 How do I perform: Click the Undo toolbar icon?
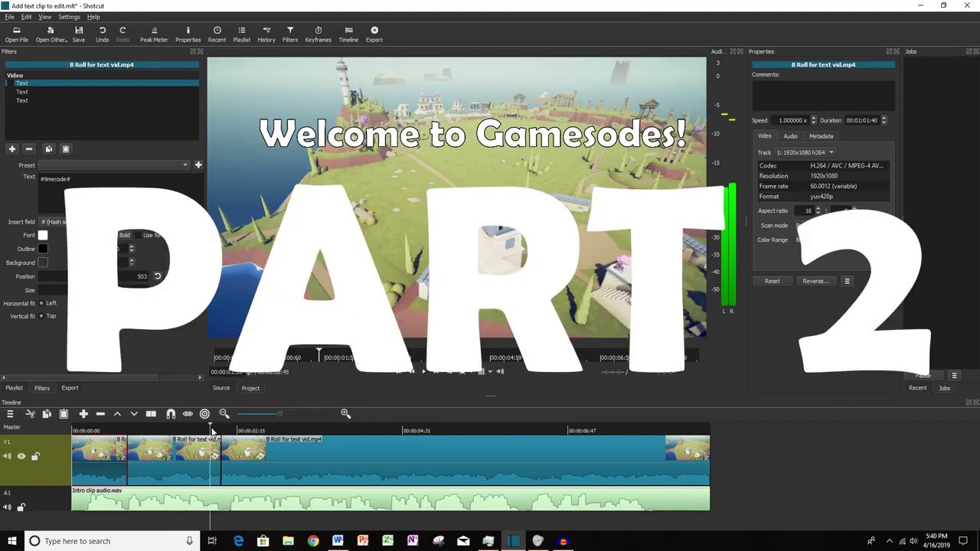[102, 34]
